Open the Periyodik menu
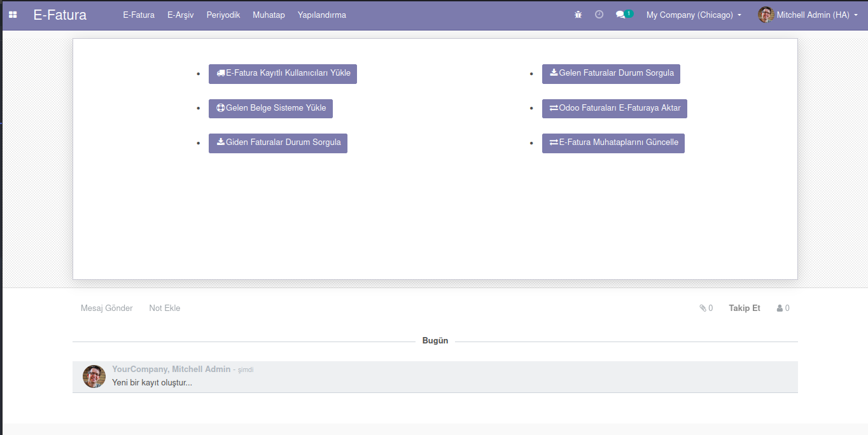The height and width of the screenshot is (435, 868). tap(223, 15)
